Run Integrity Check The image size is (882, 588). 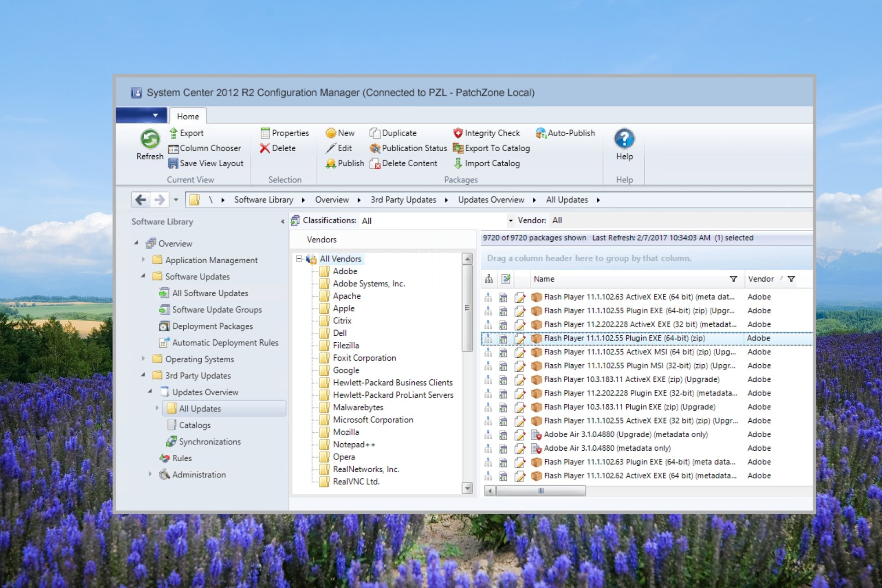coord(486,133)
